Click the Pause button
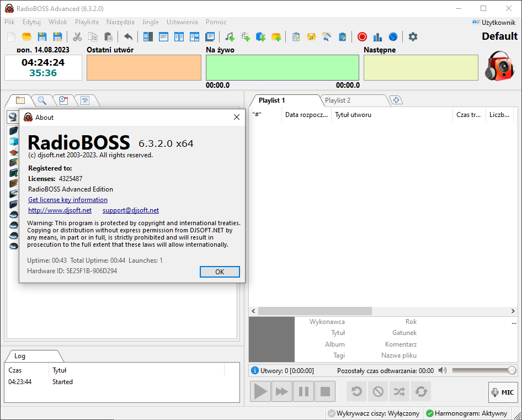522x420 pixels. (303, 391)
